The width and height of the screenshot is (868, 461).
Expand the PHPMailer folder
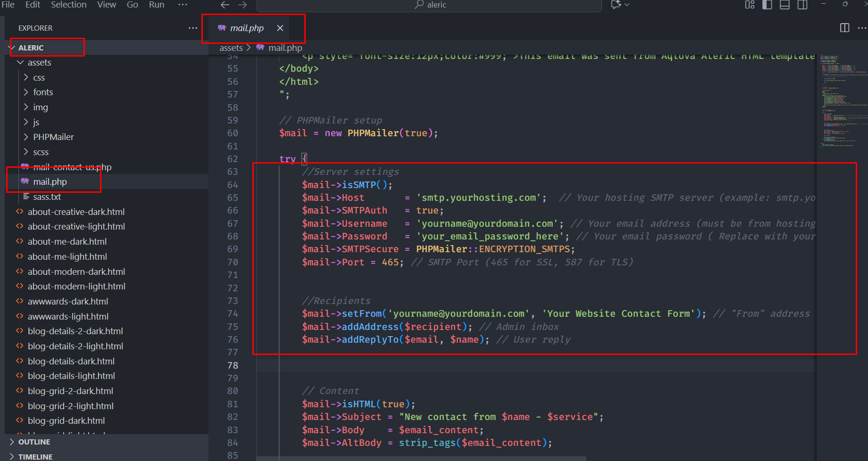(53, 137)
